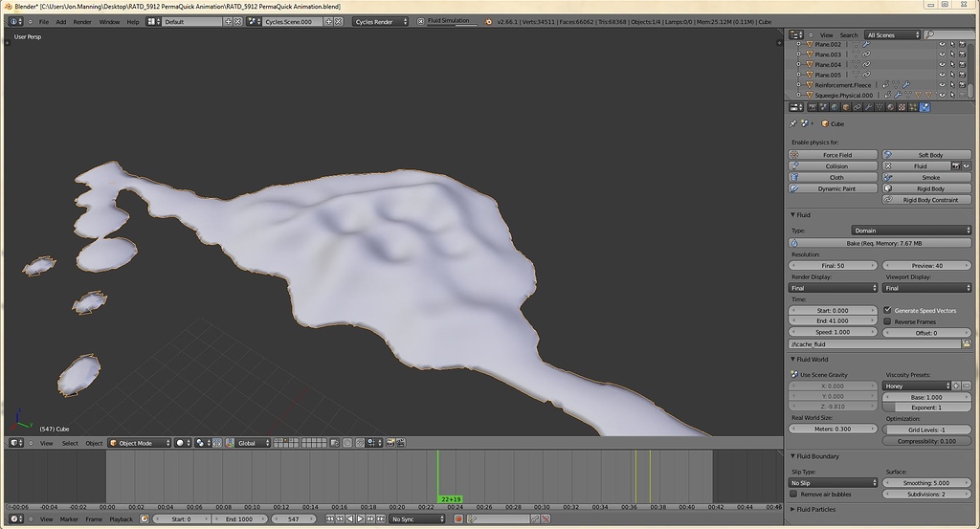Enable the Reverse Frames checkbox
Image resolution: width=980 pixels, height=529 pixels.
point(887,321)
